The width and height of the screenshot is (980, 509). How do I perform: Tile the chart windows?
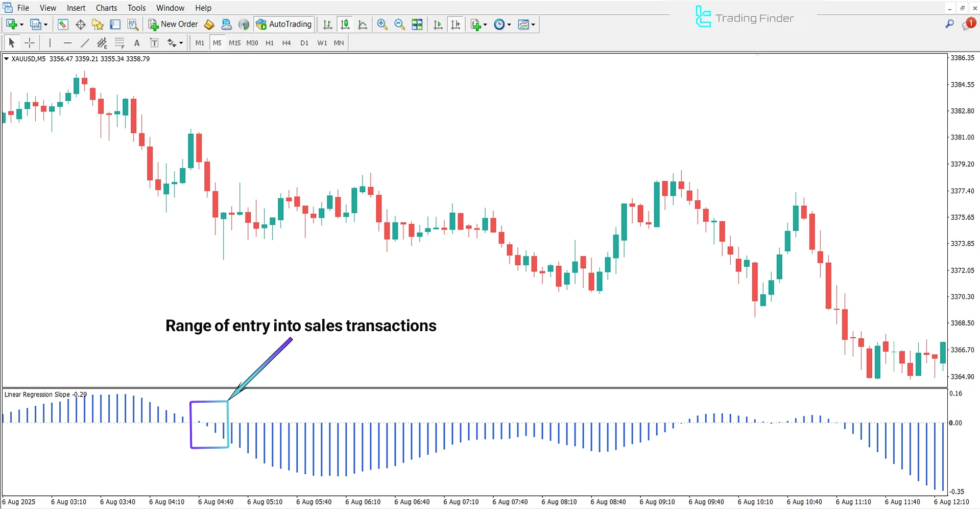tap(417, 24)
